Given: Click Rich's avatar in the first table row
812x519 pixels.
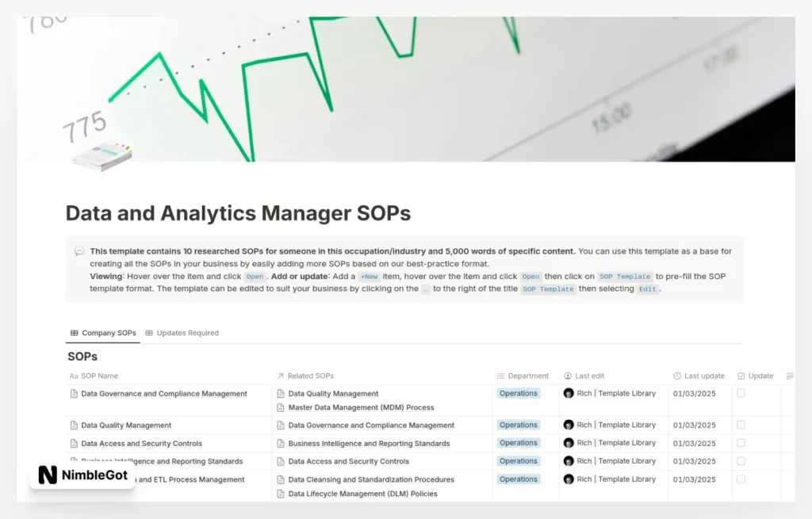Looking at the screenshot, I should pyautogui.click(x=568, y=393).
